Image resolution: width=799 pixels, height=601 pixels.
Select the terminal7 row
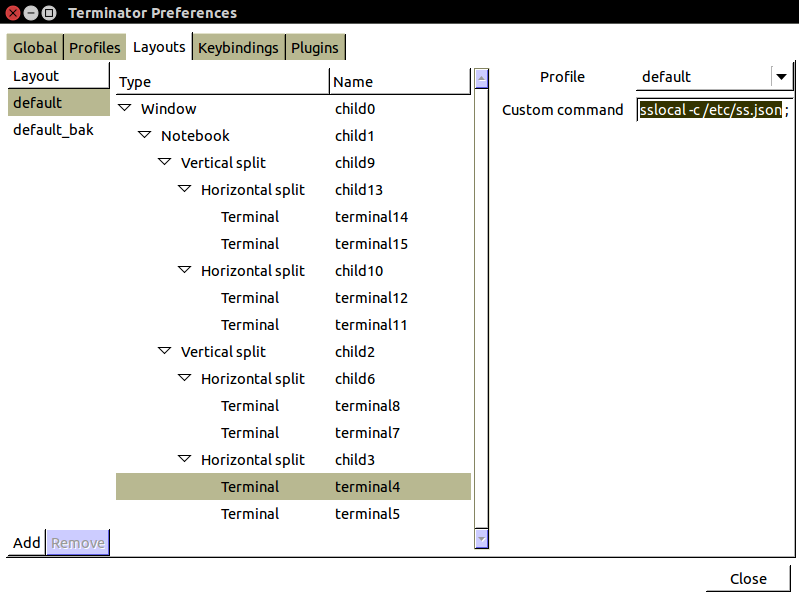click(x=294, y=433)
